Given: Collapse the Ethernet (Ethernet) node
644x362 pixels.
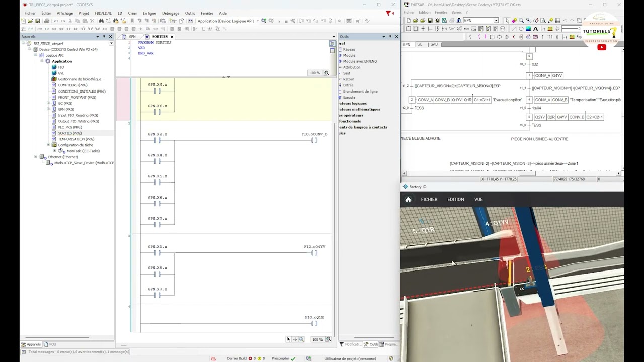Looking at the screenshot, I should 36,157.
